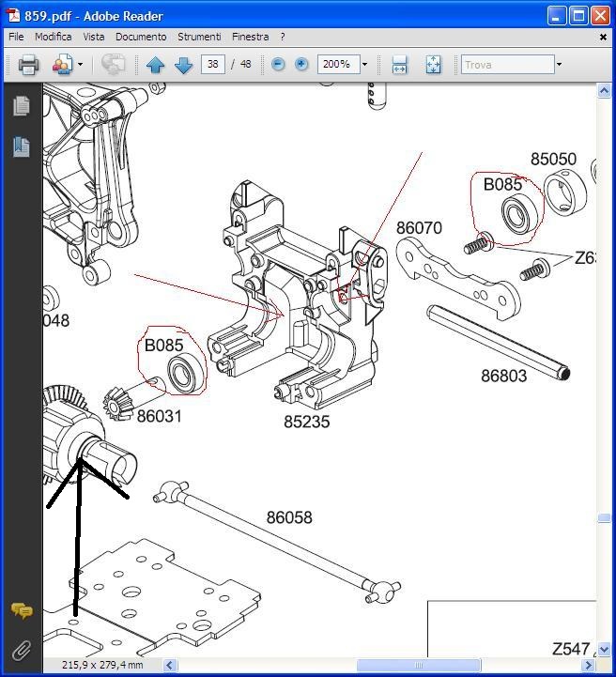Open the Pages panel in sidebar
This screenshot has width=616, height=677.
pyautogui.click(x=21, y=106)
